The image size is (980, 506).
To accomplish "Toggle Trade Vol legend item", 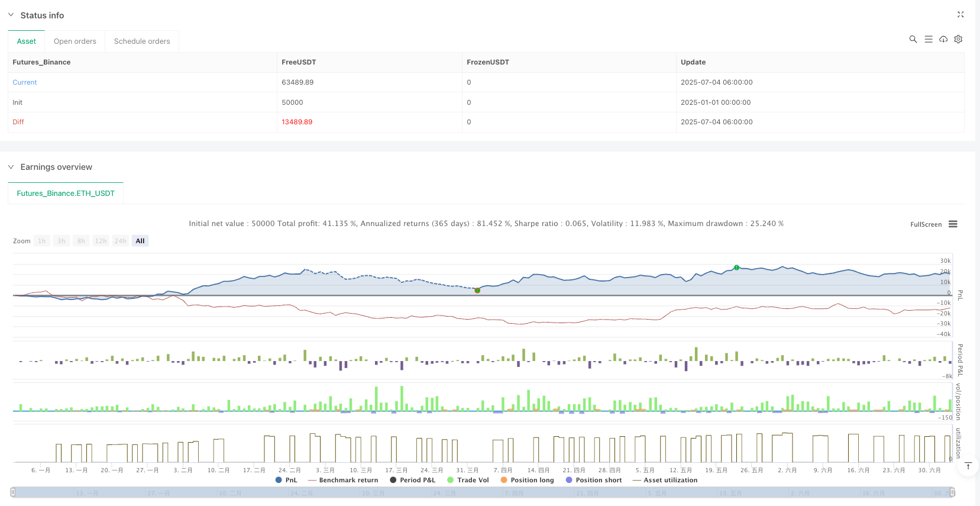I will (468, 480).
